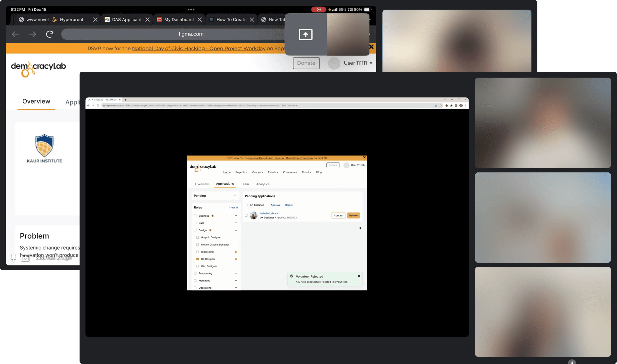Collapse the Design roles category
The height and width of the screenshot is (364, 617).
pyautogui.click(x=236, y=230)
